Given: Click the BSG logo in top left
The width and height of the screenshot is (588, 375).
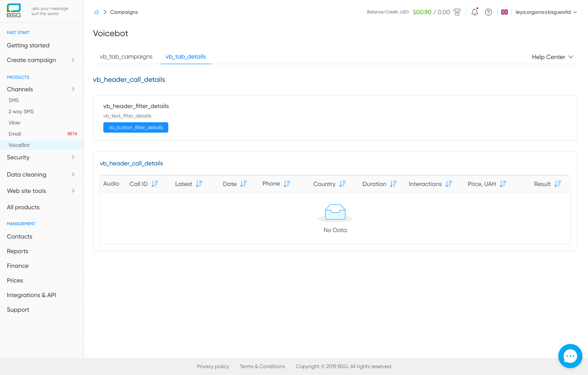Looking at the screenshot, I should coord(13,10).
